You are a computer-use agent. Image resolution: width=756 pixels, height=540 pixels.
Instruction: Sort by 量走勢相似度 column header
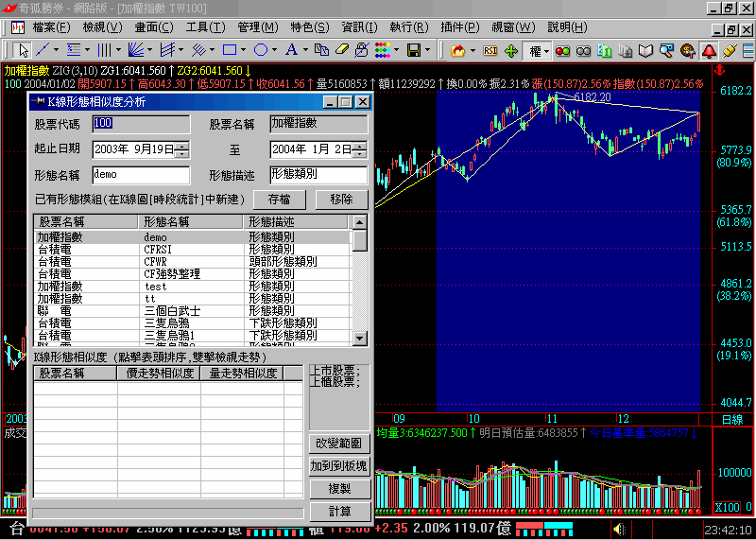[x=242, y=373]
